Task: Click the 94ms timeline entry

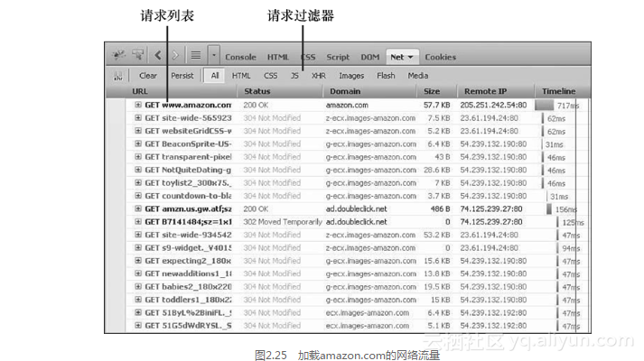Action: (571, 248)
